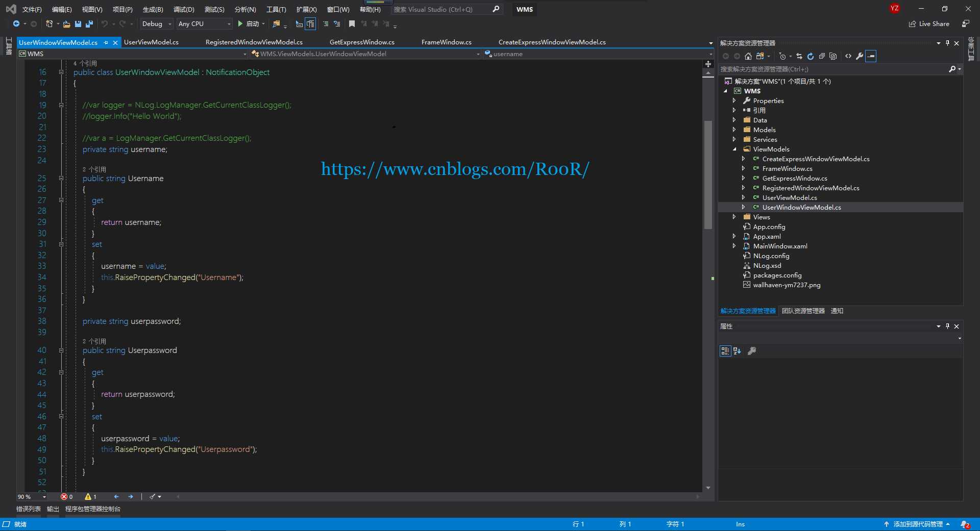This screenshot has width=980, height=531.
Task: Click the Home icon in Solution Explorer
Action: [748, 56]
